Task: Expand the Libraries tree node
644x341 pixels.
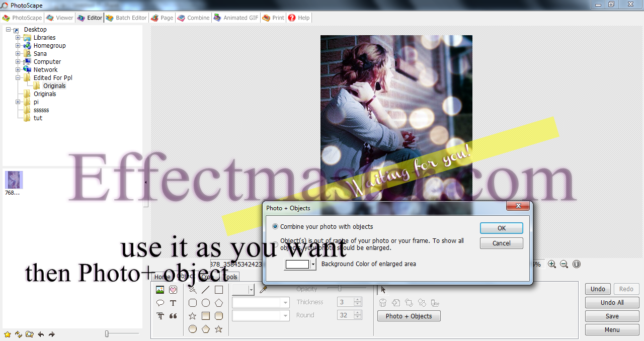Action: [x=18, y=38]
